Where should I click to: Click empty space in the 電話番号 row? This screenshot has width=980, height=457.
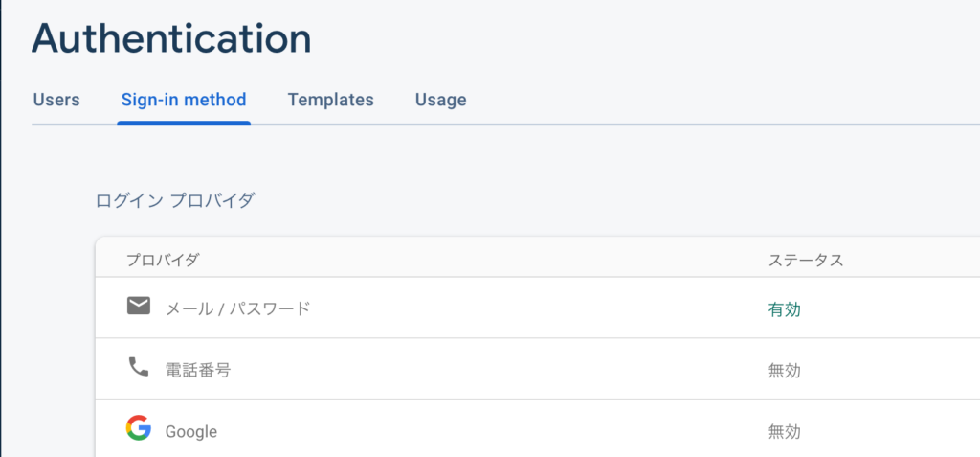tap(500, 369)
